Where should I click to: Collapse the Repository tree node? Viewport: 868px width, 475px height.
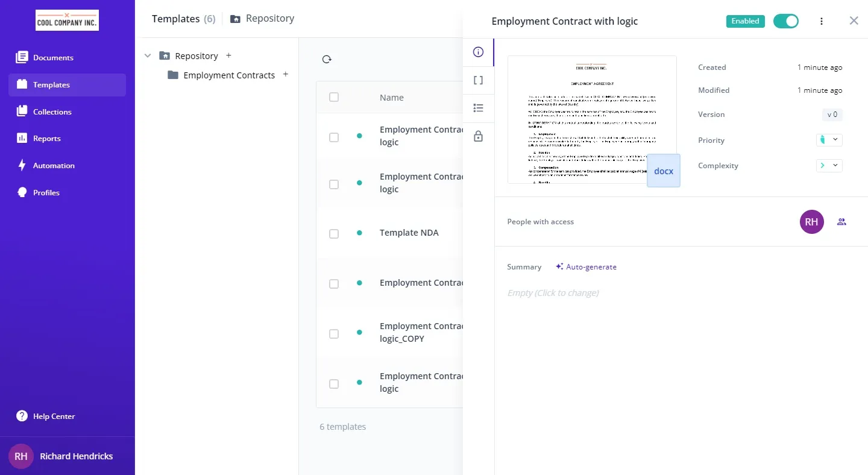point(148,56)
